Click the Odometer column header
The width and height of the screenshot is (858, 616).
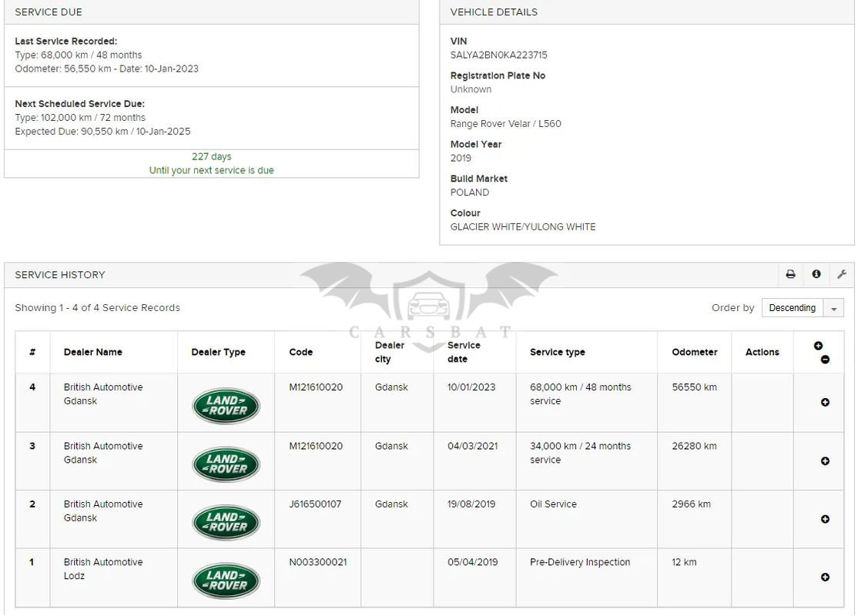pos(694,352)
